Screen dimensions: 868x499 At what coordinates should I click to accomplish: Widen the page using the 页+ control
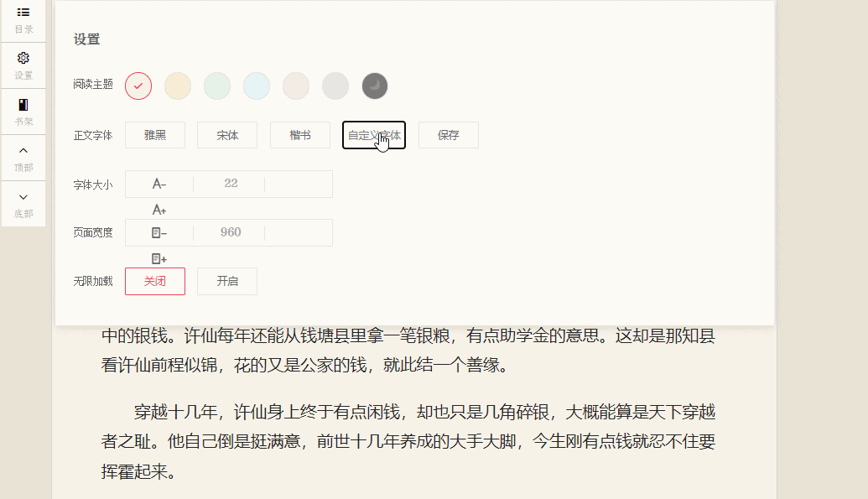pyautogui.click(x=159, y=257)
